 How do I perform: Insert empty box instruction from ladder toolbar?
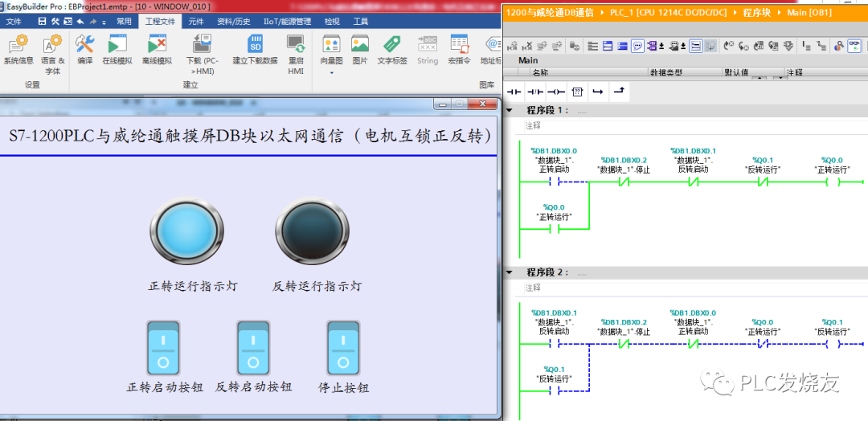[576, 92]
